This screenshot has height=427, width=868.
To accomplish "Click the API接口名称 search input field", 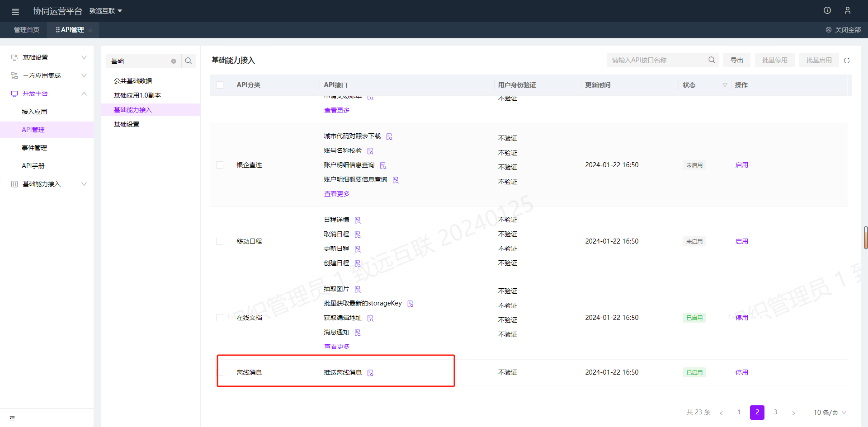I will point(656,60).
